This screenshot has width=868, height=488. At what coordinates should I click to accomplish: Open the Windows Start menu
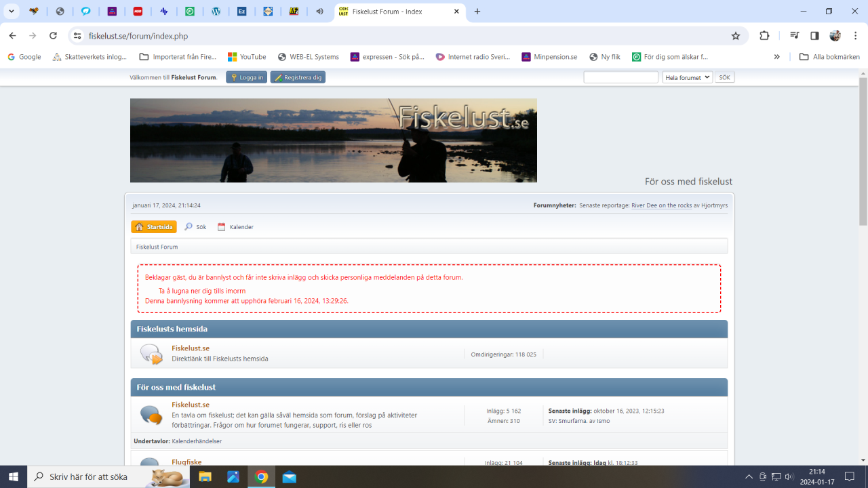tap(14, 476)
